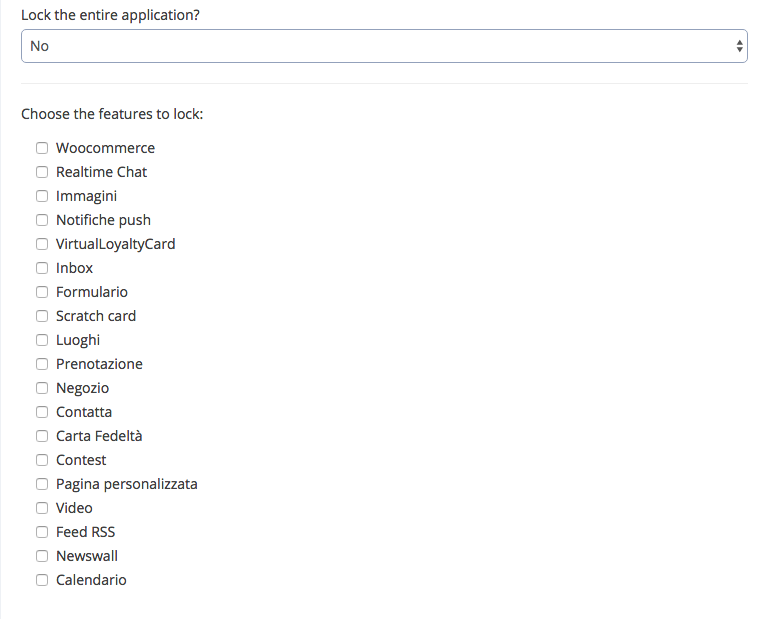Screen dimensions: 768x619
Task: Enable the Contest lock checkbox
Action: coord(42,460)
